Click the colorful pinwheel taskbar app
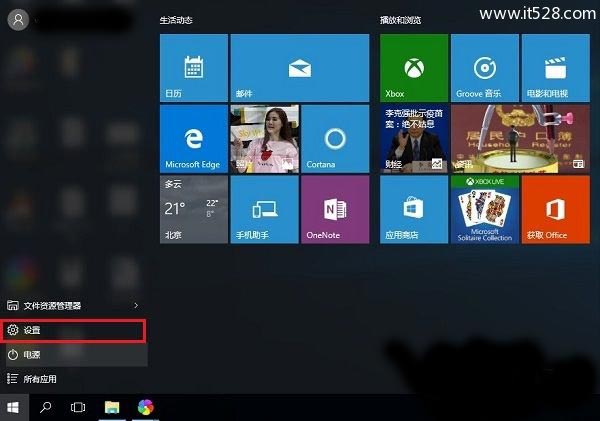Viewport: 600px width, 421px height. click(145, 408)
